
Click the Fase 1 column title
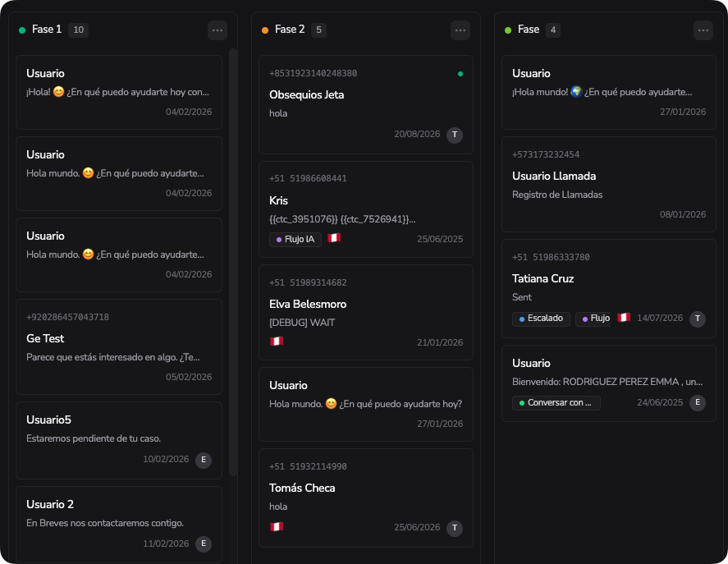coord(47,30)
